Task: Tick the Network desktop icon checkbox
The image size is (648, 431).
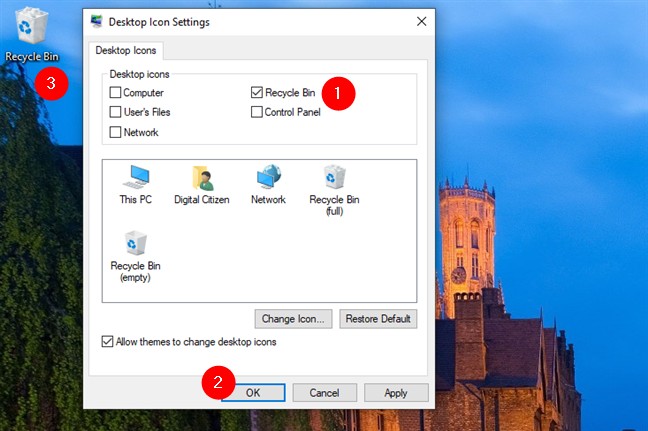Action: tap(116, 132)
